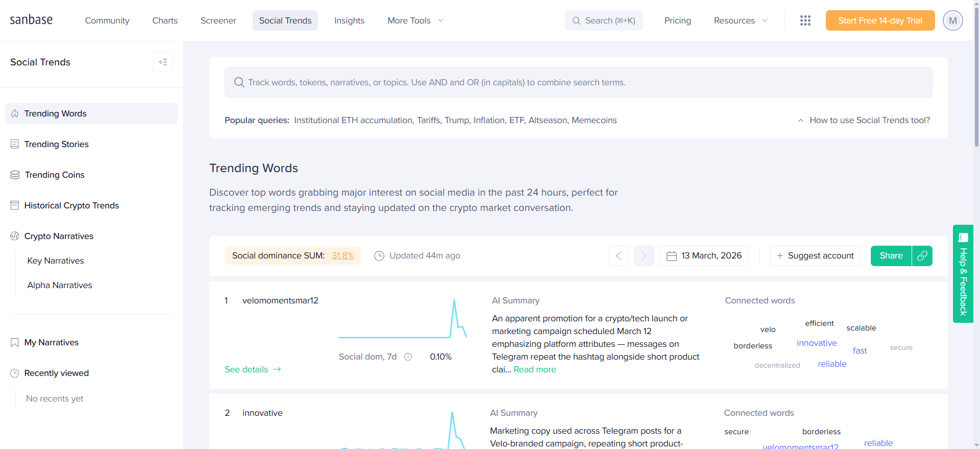
Task: Open the Insights page
Action: 350,20
